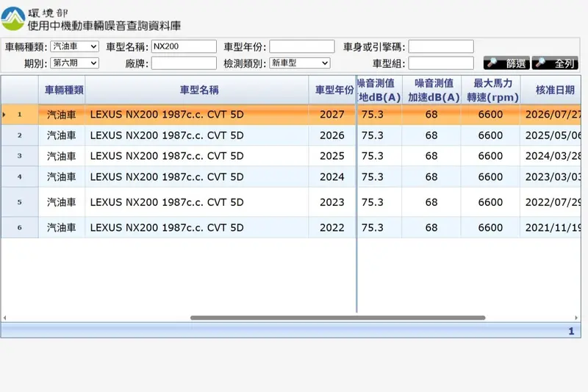
Task: Click the 使用中機動車輛噪音查詢資料庫 title
Action: coord(104,26)
